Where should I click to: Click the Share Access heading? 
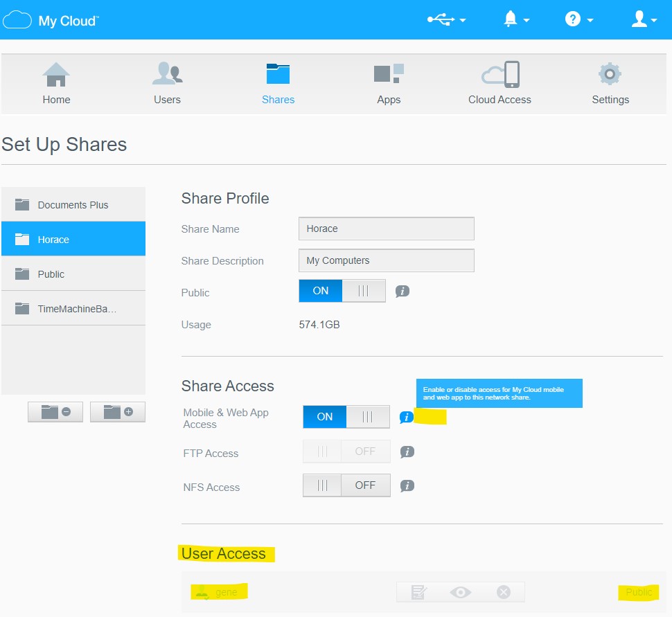pos(227,386)
